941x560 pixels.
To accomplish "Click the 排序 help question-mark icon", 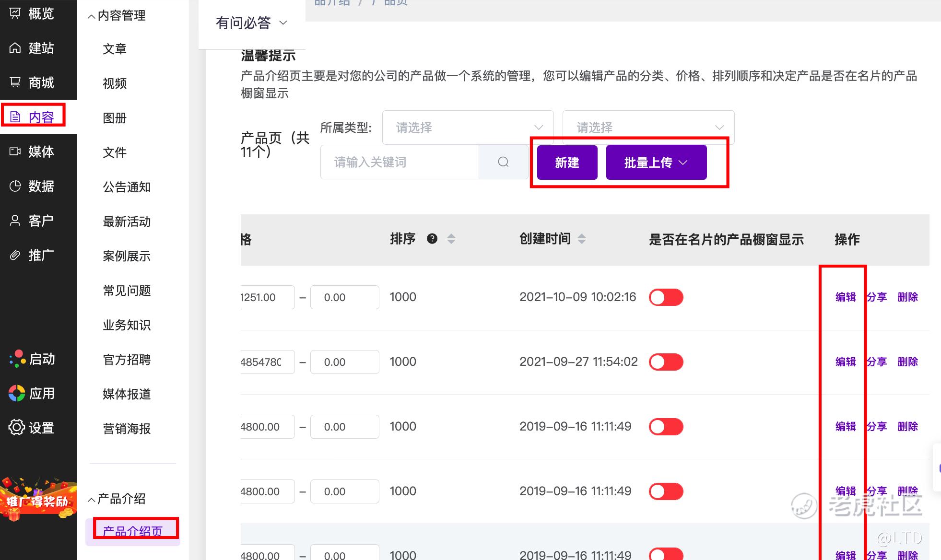I will pos(432,239).
